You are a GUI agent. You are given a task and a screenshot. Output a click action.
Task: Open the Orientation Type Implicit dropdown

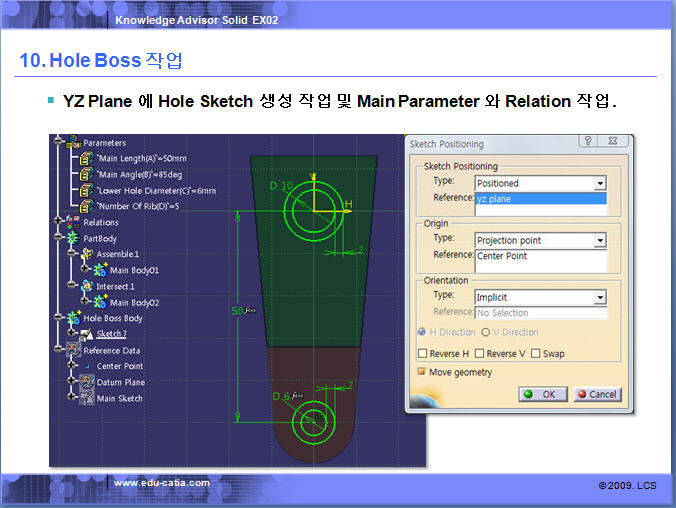point(599,298)
